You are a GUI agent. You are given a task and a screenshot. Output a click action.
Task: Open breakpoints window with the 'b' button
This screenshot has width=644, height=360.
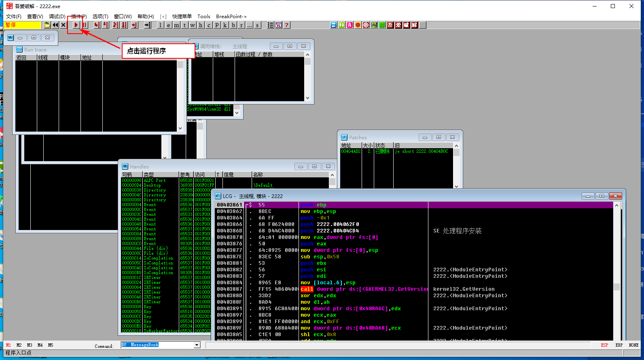click(233, 25)
